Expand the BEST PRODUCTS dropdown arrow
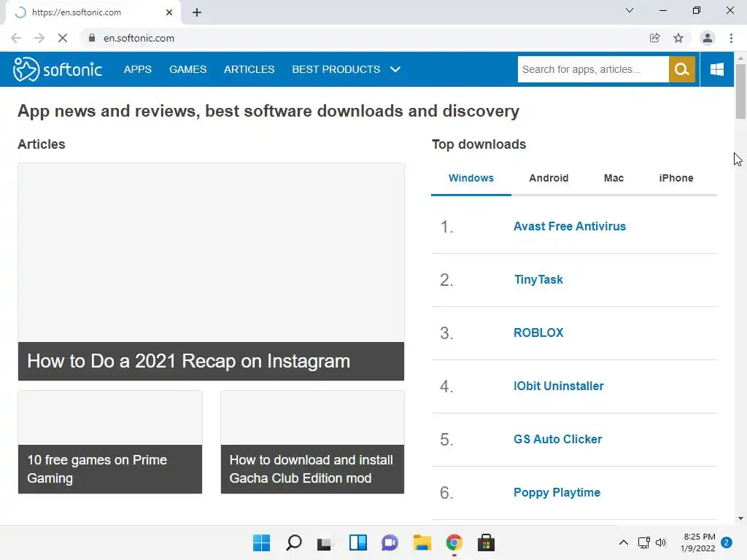 coord(395,69)
